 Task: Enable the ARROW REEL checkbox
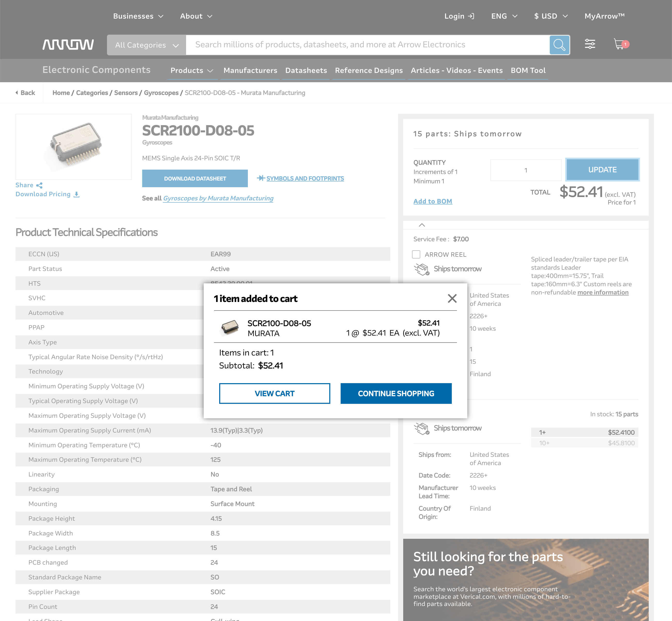[x=416, y=254]
